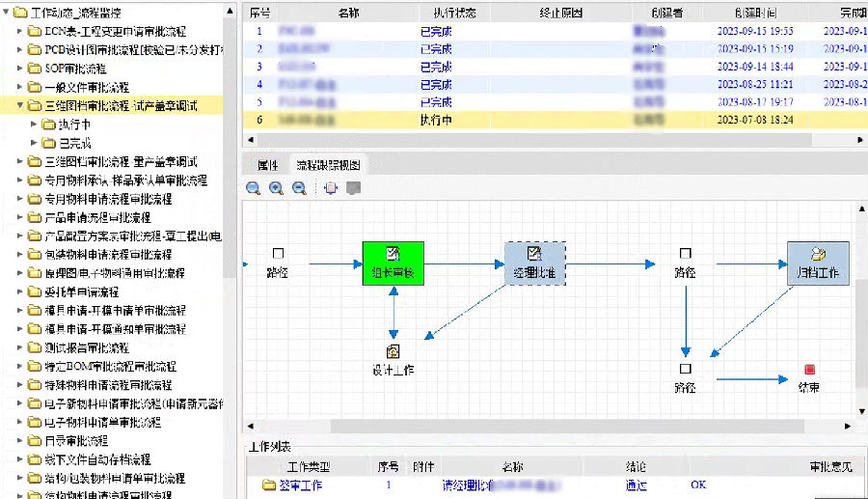Click folder icon of SOP审批流程
Viewport: 868px width, 499px height.
point(35,69)
